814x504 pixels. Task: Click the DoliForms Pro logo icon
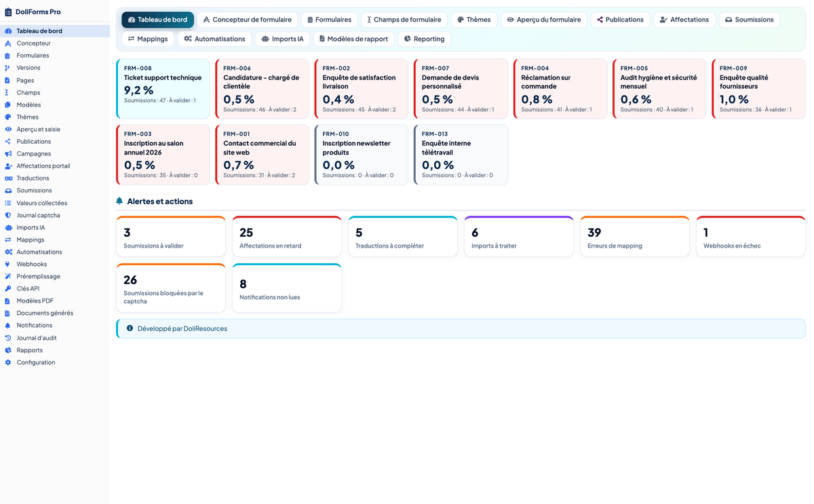9,12
